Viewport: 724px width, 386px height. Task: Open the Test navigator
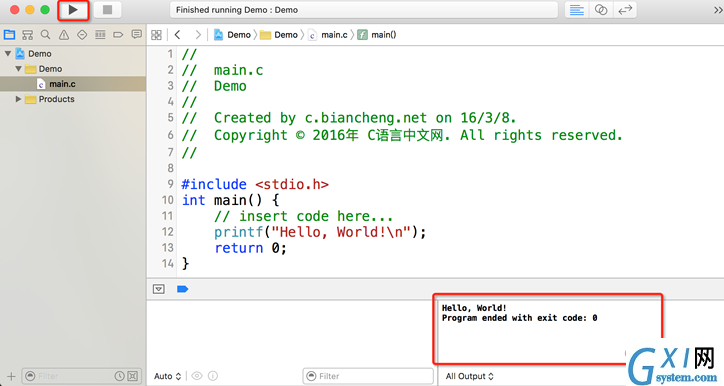pos(82,35)
